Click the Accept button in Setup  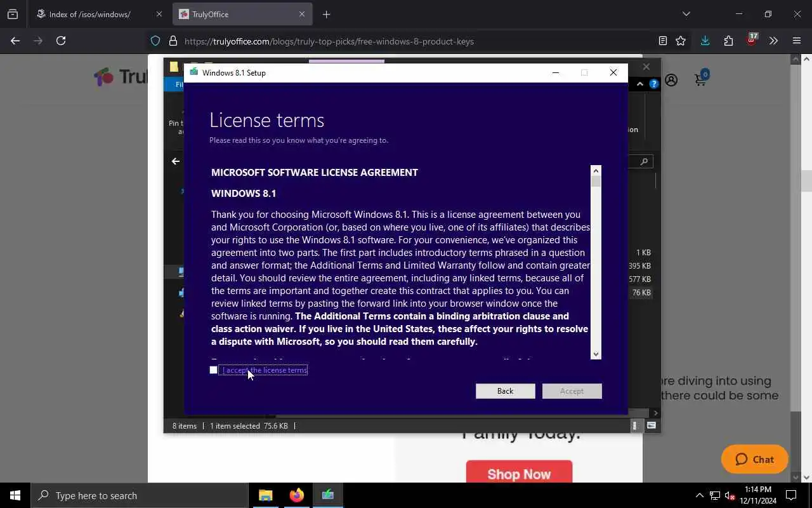click(x=572, y=391)
